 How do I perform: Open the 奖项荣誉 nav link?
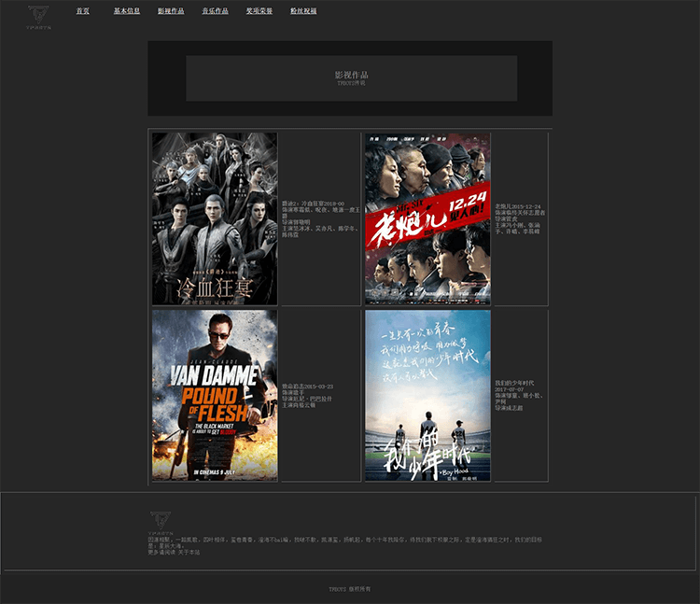259,11
